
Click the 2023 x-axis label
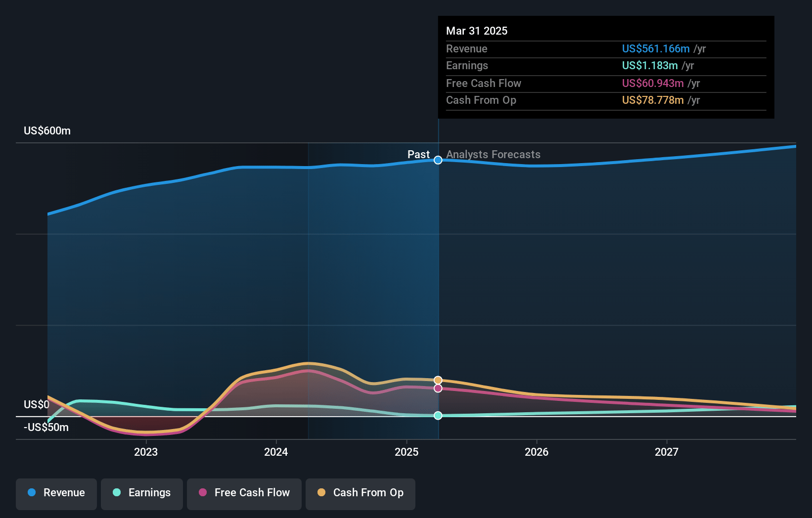coord(146,452)
